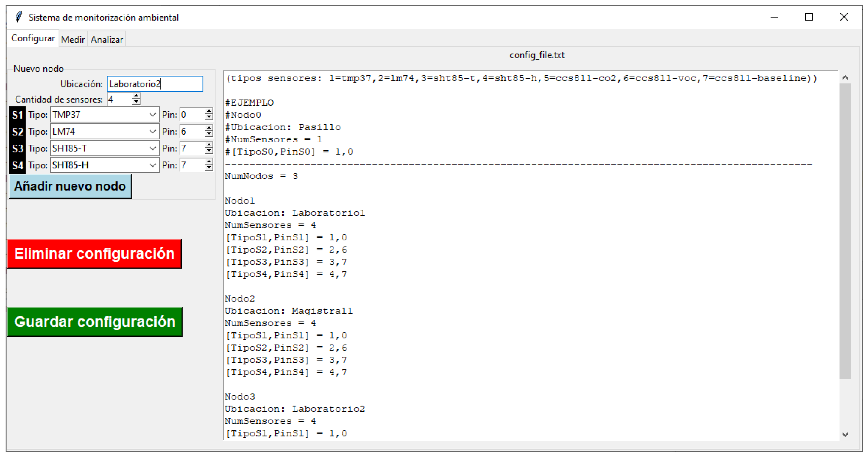The width and height of the screenshot is (868, 457).
Task: Click the red Eliminar configuración button
Action: (94, 254)
